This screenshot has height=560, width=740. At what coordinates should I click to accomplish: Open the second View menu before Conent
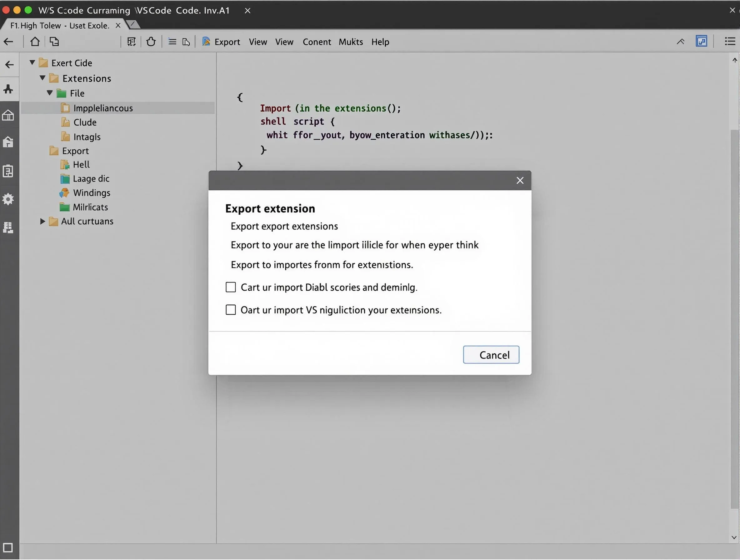[x=284, y=42]
